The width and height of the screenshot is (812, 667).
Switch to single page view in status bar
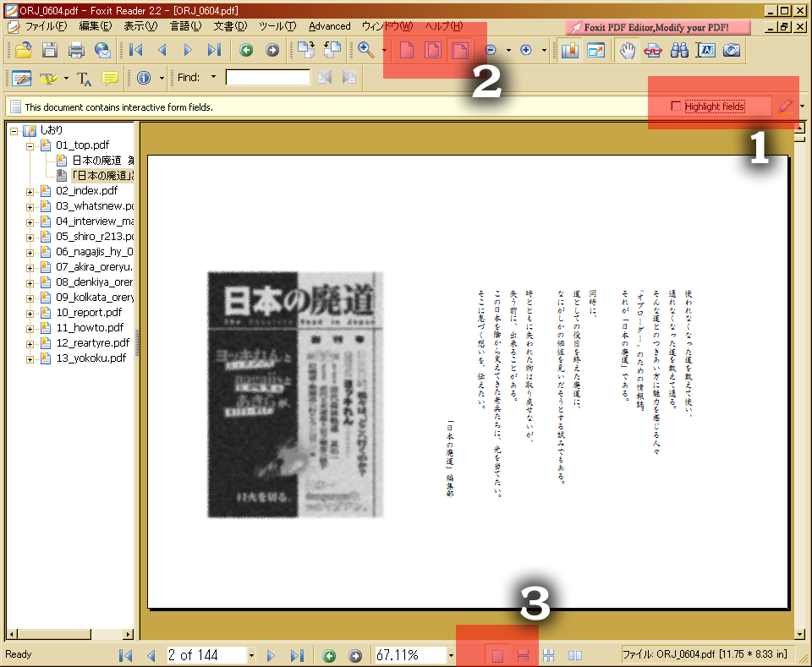497,656
